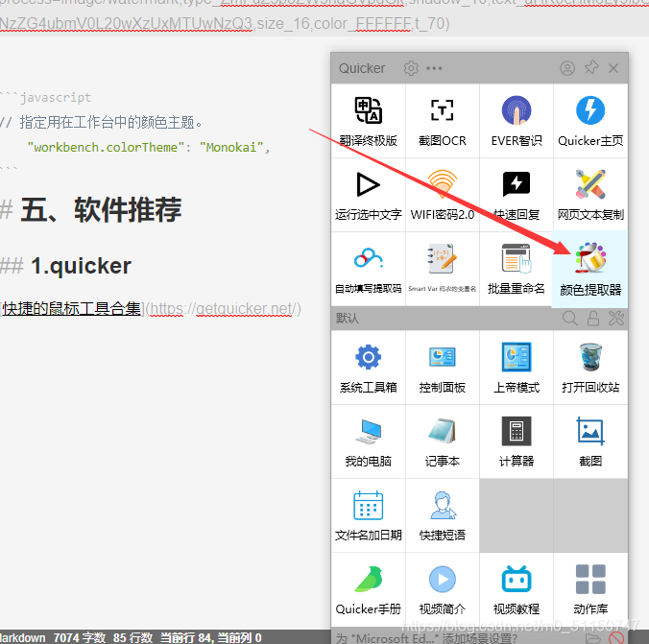
Task: Run the 运行选中文字 action
Action: point(368,195)
